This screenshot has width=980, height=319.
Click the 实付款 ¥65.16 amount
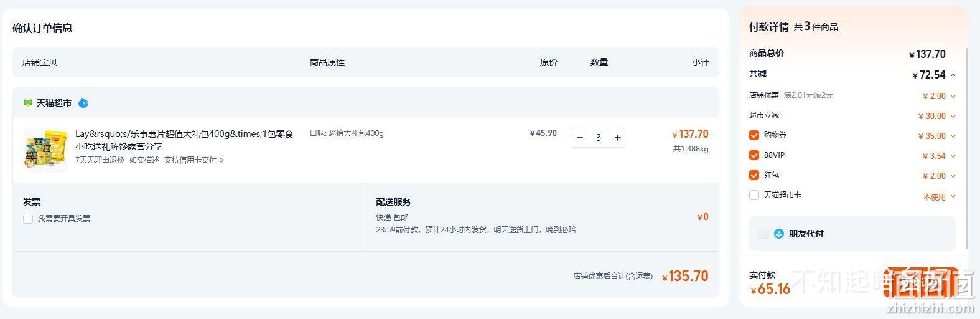pos(770,289)
